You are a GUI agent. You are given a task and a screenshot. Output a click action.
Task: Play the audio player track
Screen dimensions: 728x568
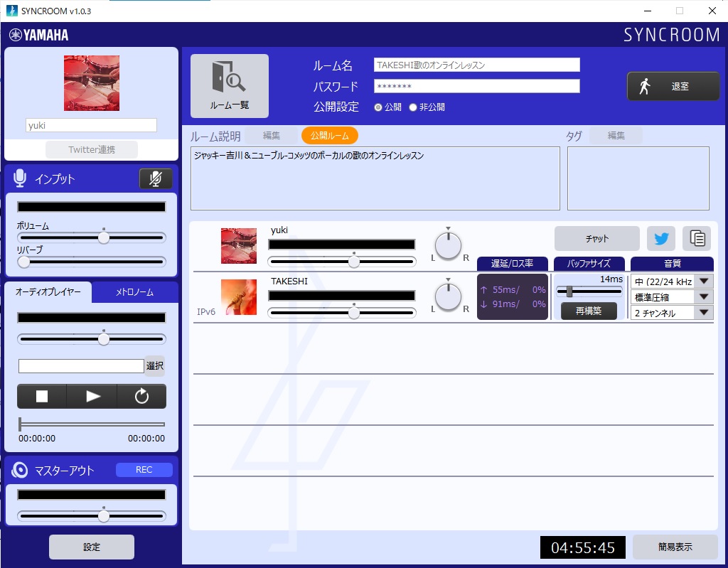tap(92, 396)
